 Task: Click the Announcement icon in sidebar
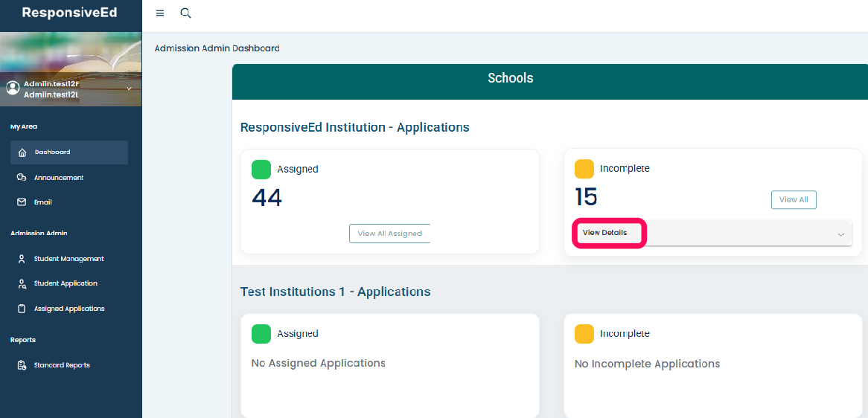point(22,178)
